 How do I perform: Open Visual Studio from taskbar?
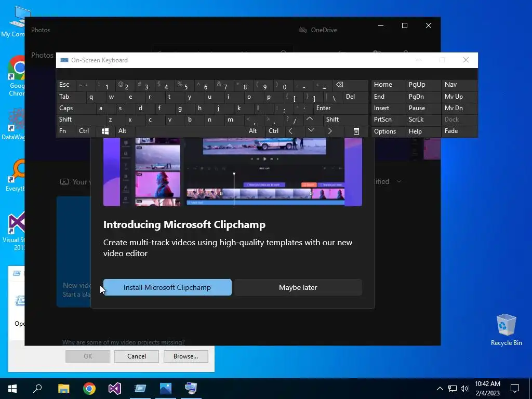pyautogui.click(x=115, y=389)
